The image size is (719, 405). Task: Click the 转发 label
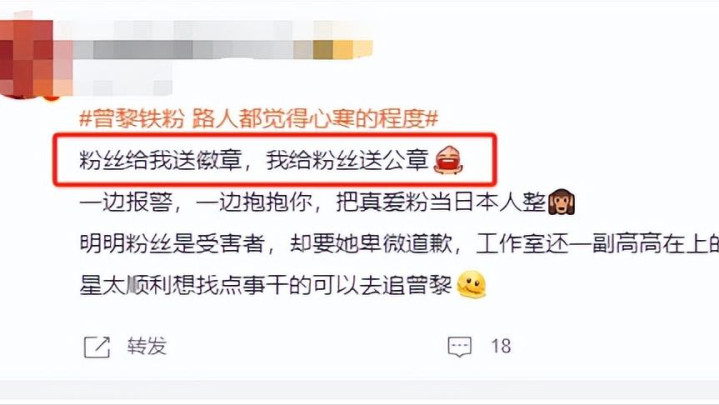(147, 346)
